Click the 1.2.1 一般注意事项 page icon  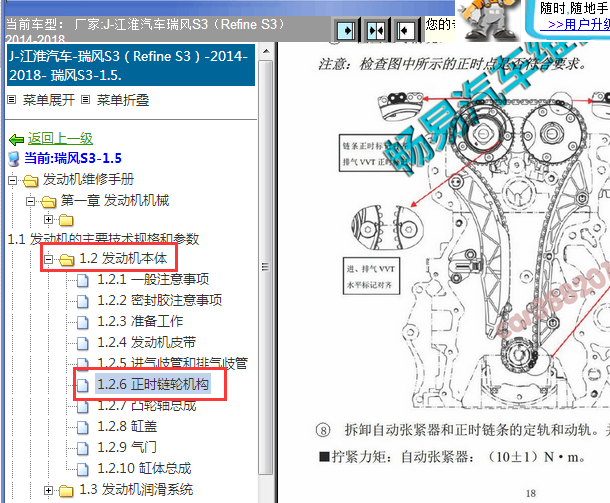pos(82,280)
